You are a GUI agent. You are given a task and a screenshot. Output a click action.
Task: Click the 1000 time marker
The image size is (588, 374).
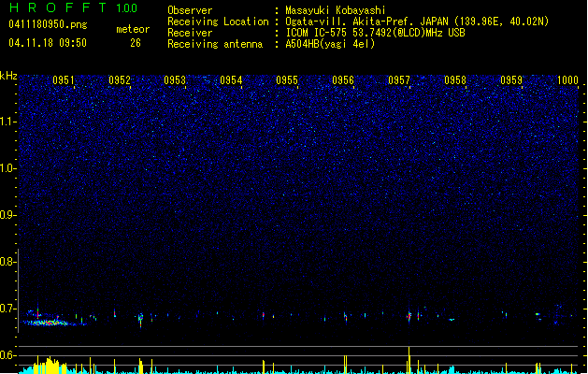[567, 79]
